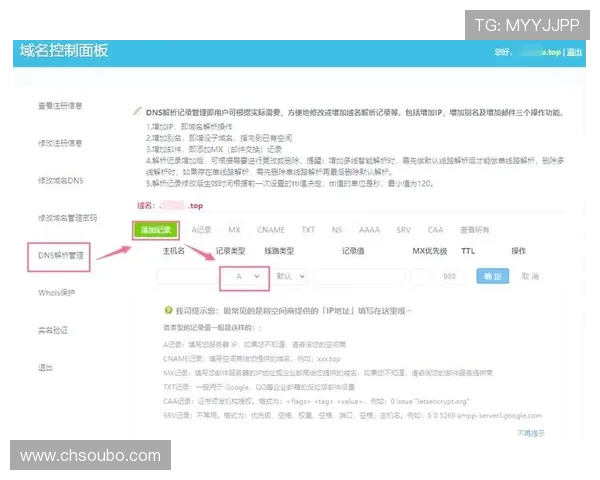Select DNS解析管理 in the sidebar
This screenshot has width=600, height=480.
point(60,255)
